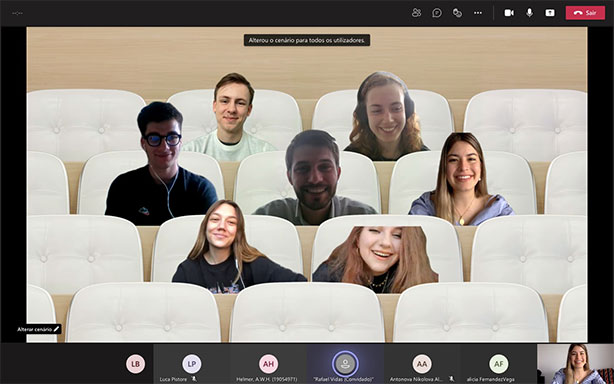
Task: Click the "Rafael Vidas (Convidado)" name label
Action: coord(343,379)
